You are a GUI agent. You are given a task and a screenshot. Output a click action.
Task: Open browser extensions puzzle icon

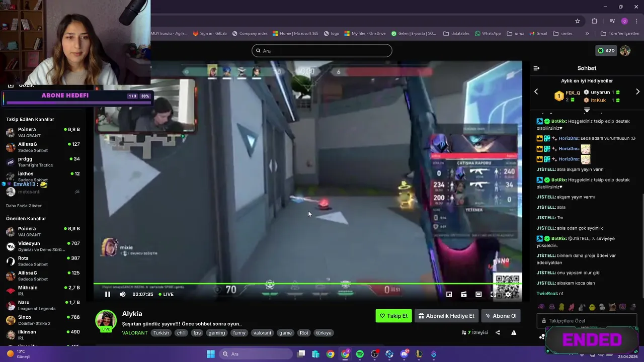[x=594, y=21]
